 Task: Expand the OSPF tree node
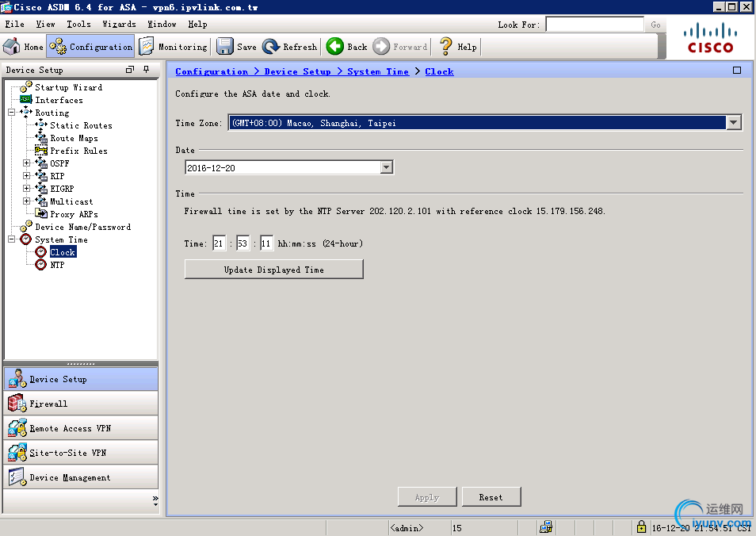(x=27, y=163)
